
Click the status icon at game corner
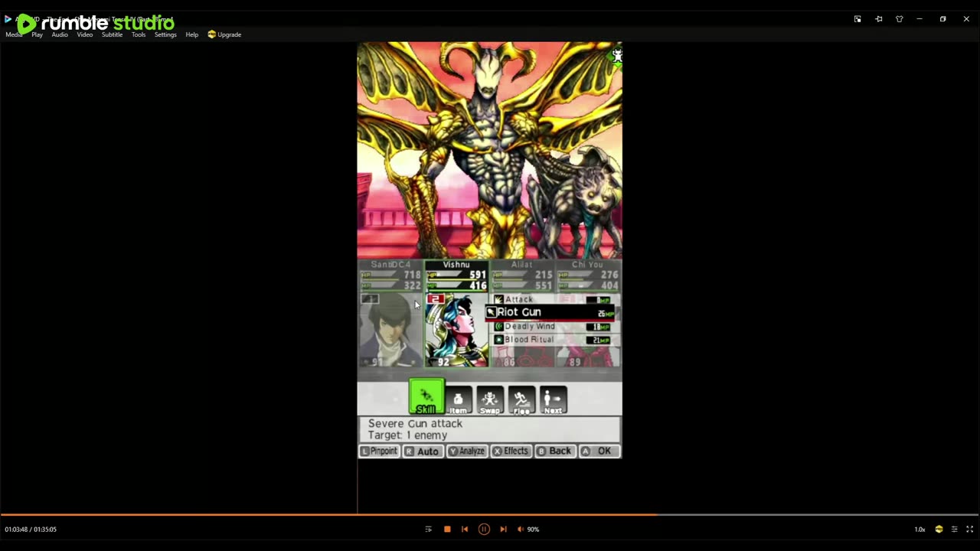616,56
